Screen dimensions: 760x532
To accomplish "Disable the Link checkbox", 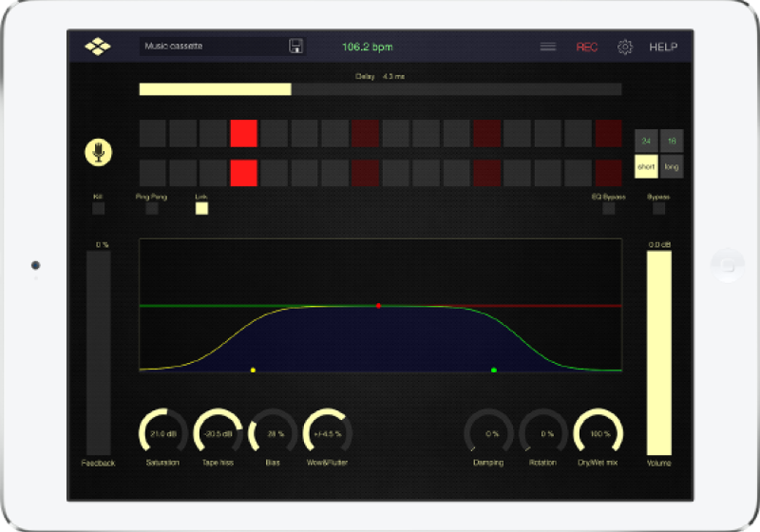I will [x=201, y=208].
